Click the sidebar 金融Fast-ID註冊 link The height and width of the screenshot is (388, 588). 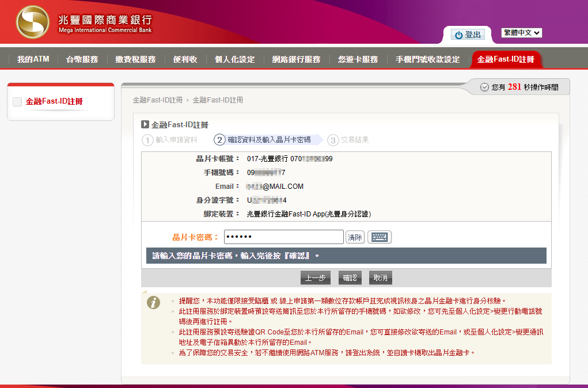click(x=54, y=101)
